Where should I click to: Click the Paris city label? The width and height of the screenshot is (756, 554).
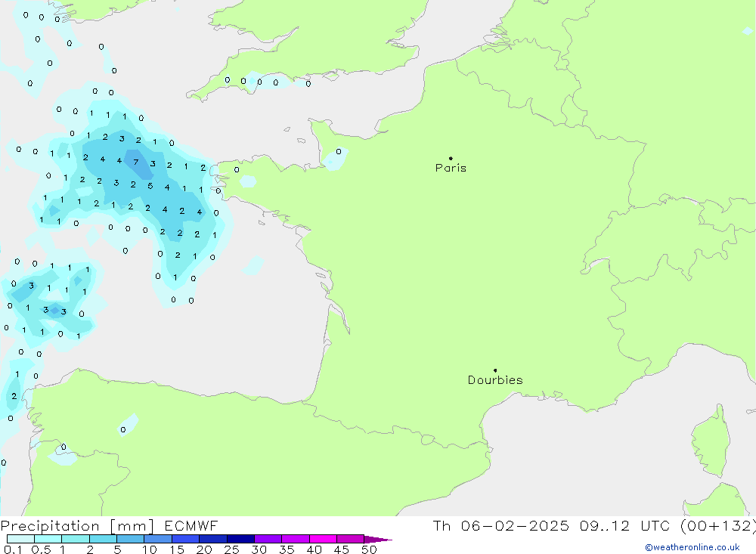[451, 168]
